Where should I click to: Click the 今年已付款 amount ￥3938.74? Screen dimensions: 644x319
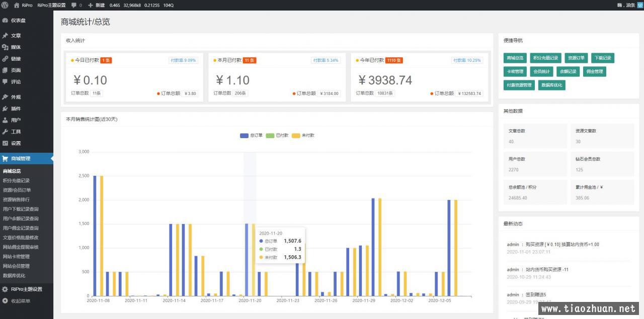click(x=385, y=80)
